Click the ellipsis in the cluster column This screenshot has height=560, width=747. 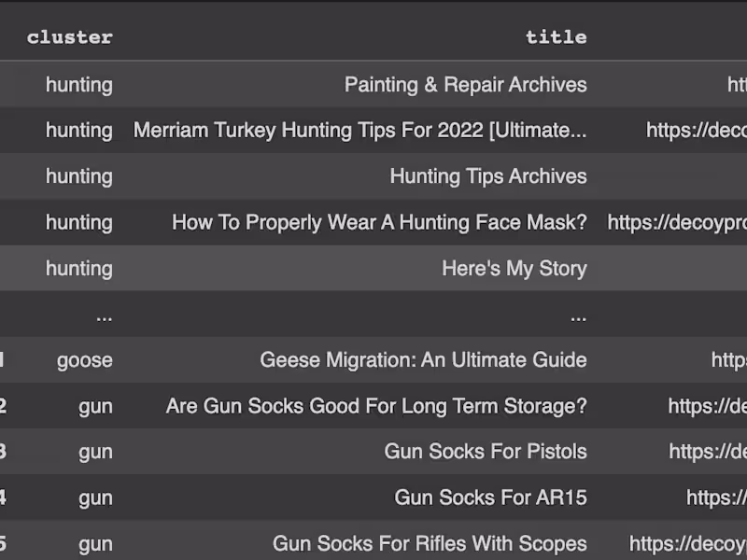coord(104,315)
